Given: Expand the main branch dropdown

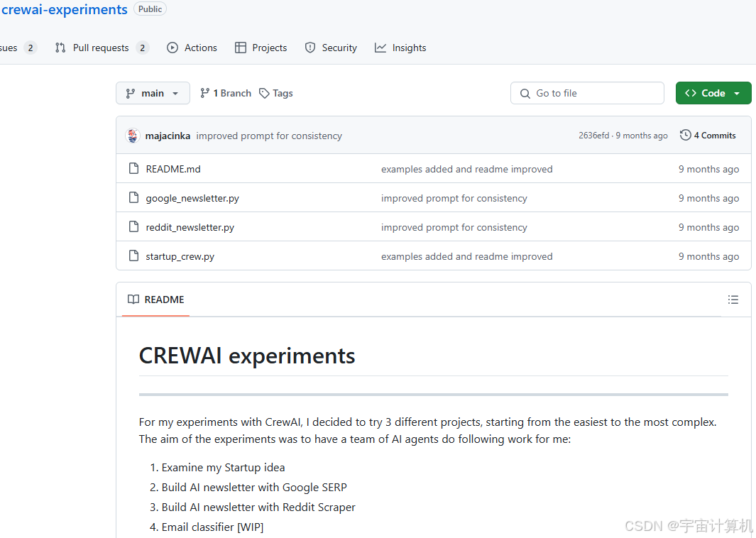Looking at the screenshot, I should coord(153,93).
